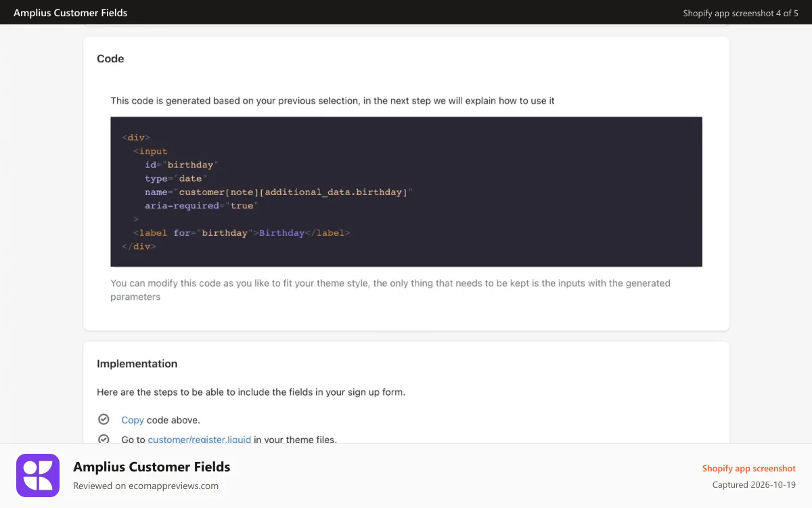
Task: Click the Amplius Customer Fields title in top bar
Action: (x=70, y=13)
